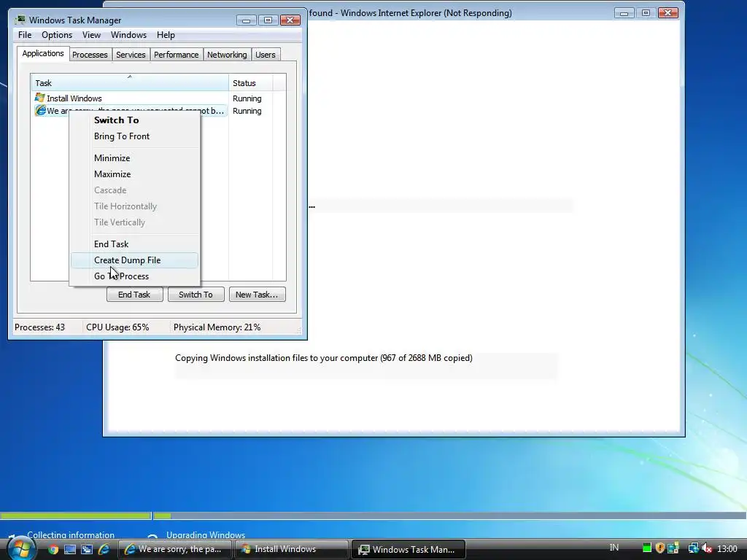Click the Processes: 43 status text
Image resolution: width=747 pixels, height=560 pixels.
click(x=39, y=327)
